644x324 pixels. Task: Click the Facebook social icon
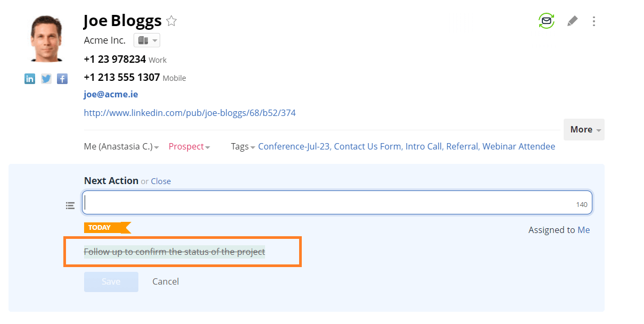coord(62,79)
